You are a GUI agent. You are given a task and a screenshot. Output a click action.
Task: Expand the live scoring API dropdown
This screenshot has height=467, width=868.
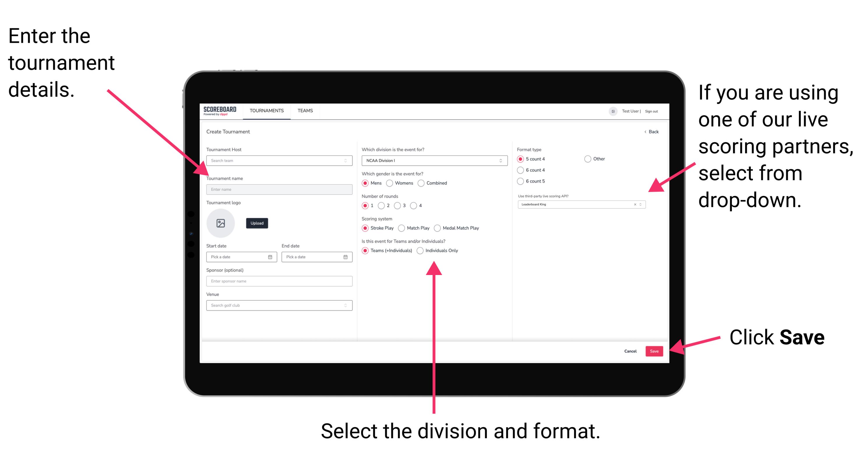(x=642, y=204)
